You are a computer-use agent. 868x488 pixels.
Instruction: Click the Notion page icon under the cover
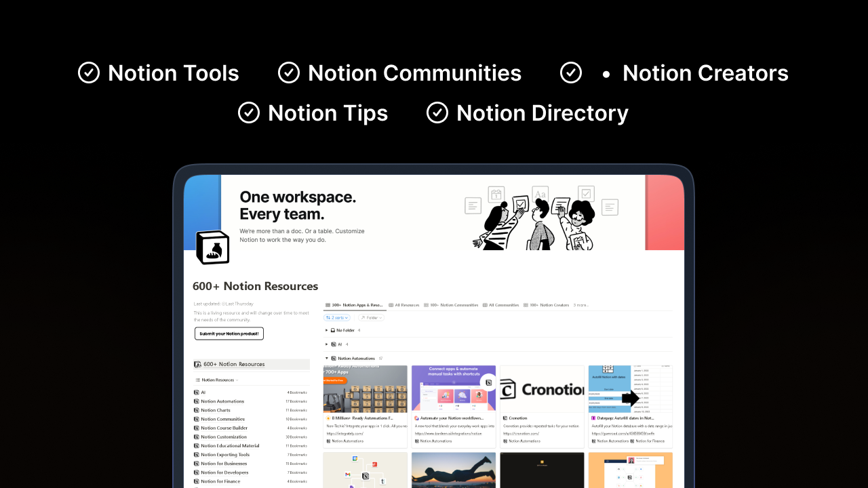point(213,247)
